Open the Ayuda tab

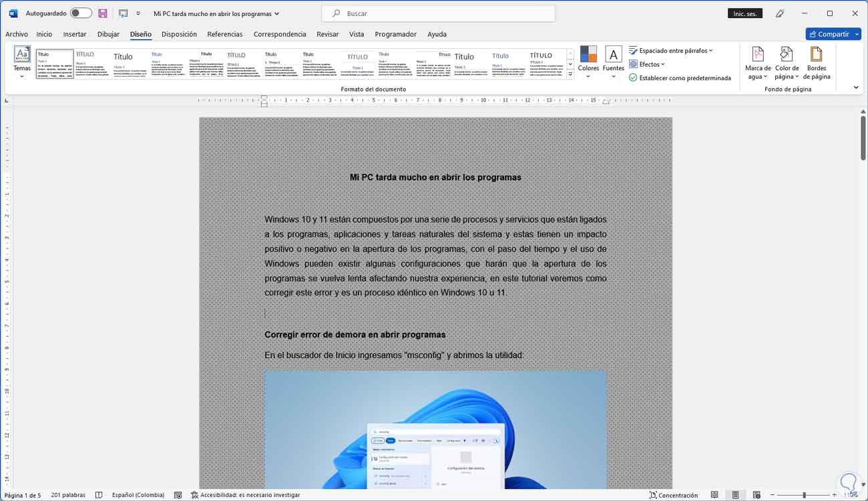tap(437, 34)
